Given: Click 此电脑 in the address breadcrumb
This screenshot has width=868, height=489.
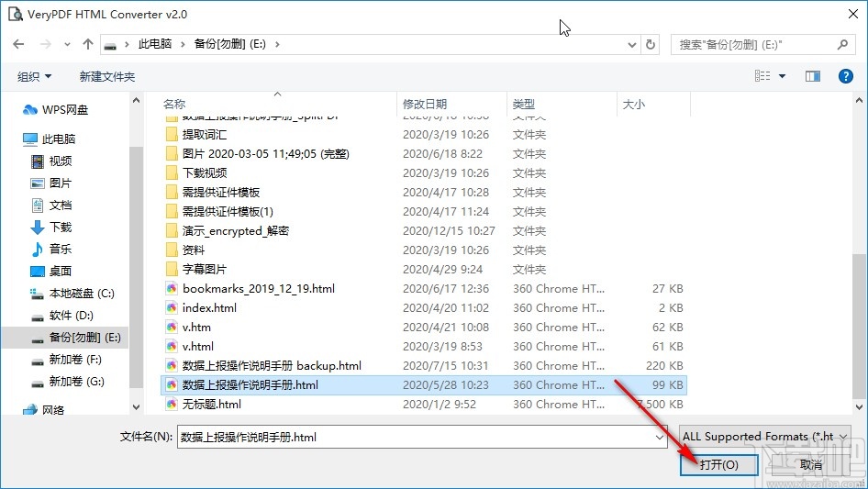Looking at the screenshot, I should click(155, 44).
